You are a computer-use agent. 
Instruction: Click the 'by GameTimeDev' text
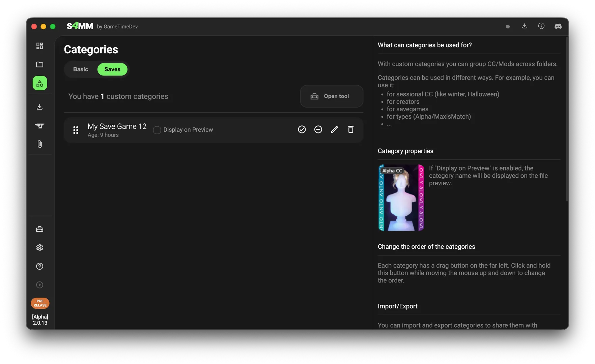point(117,27)
